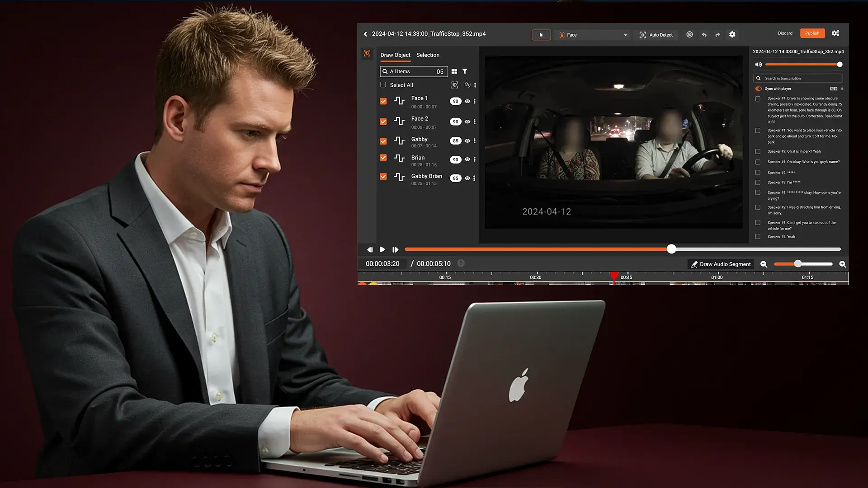The width and height of the screenshot is (868, 488).
Task: Mute audio using the speaker icon
Action: (759, 65)
